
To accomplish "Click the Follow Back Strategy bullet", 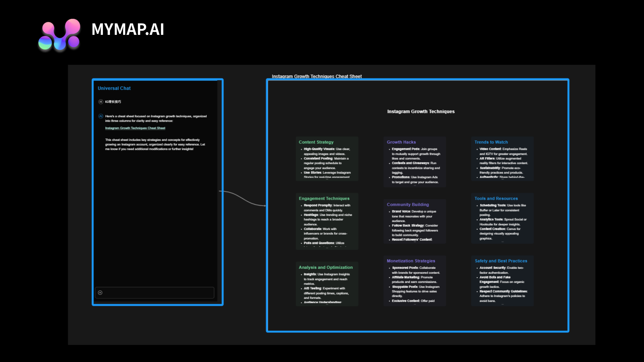I will pos(415,230).
